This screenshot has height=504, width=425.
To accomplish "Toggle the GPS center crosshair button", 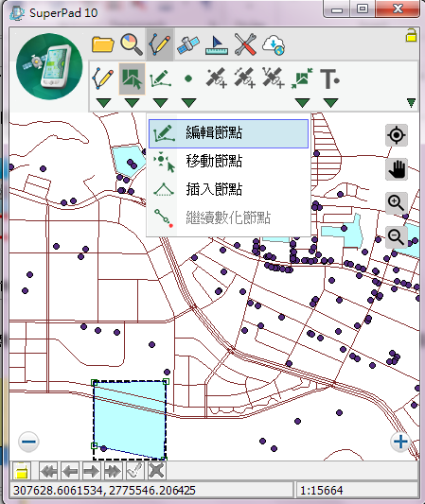I will 397,135.
